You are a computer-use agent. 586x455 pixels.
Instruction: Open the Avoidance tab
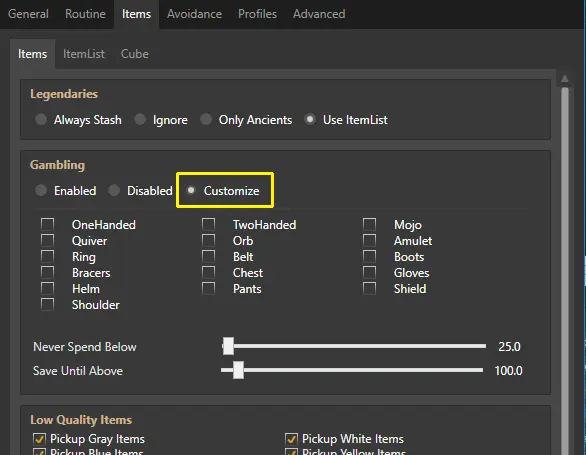[x=194, y=14]
